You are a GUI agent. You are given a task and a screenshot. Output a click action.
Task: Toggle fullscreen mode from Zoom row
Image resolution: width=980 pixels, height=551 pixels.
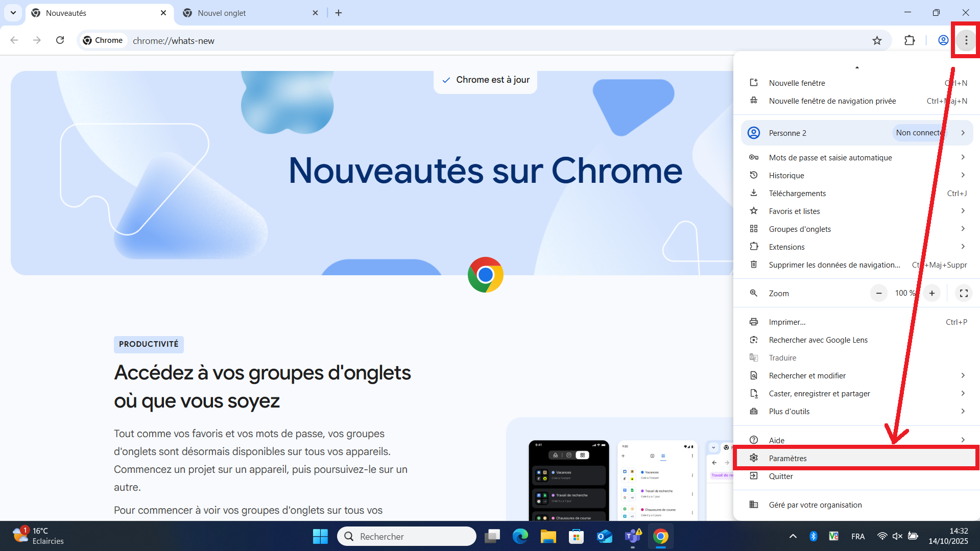964,293
